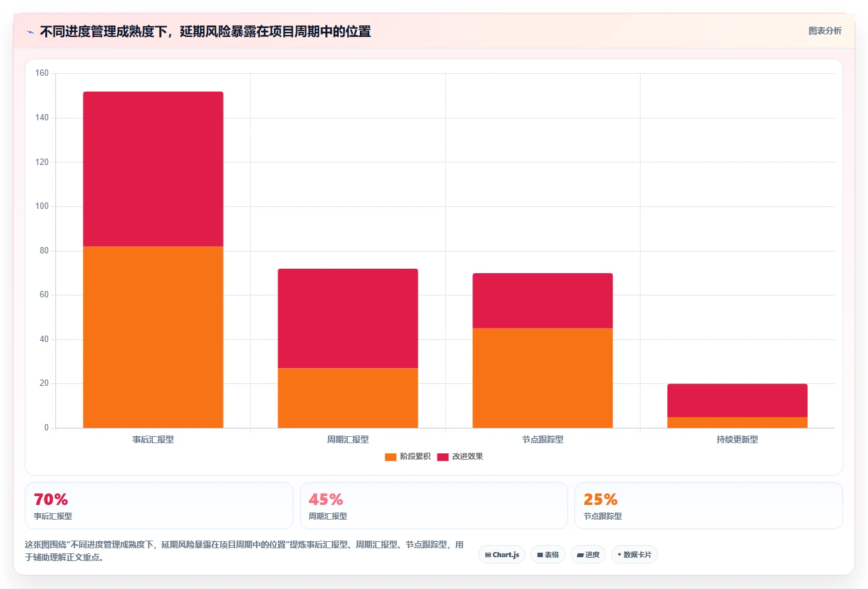Click the red segment of the 事后汇报型 bar
This screenshot has width=868, height=589.
click(153, 169)
